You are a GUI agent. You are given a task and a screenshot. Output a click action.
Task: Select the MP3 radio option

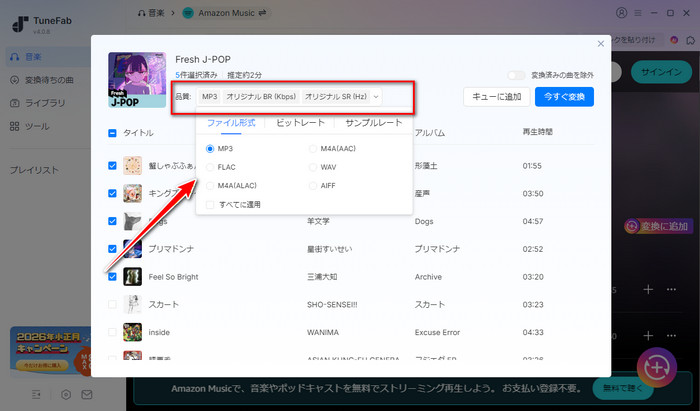pyautogui.click(x=210, y=149)
